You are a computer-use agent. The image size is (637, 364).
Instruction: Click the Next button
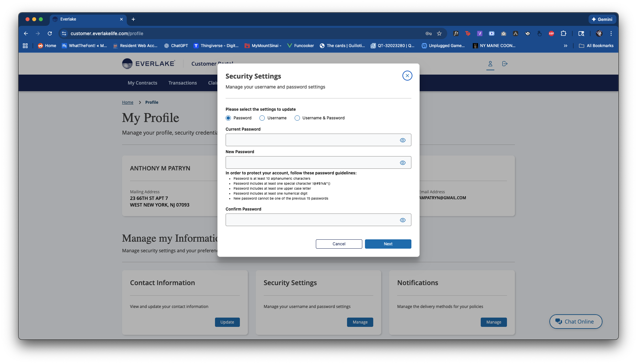388,244
